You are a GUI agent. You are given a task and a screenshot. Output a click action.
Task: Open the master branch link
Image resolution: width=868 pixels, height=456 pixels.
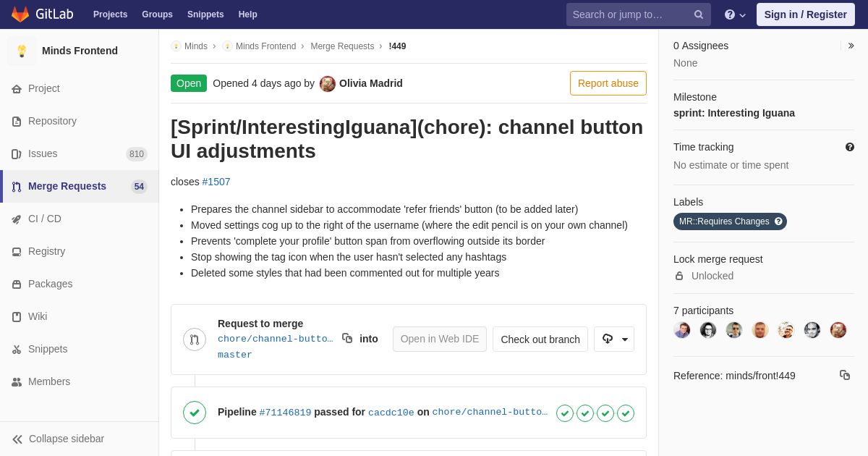[x=235, y=355]
